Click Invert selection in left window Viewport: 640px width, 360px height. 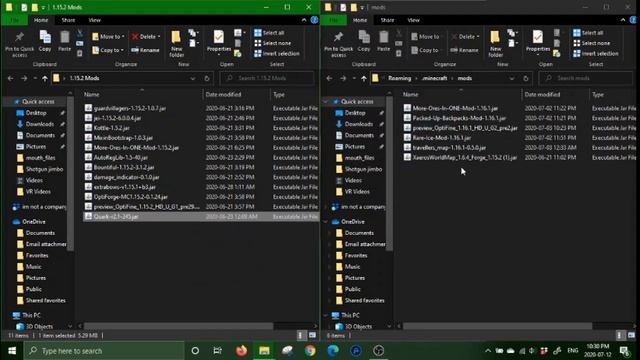tap(277, 53)
